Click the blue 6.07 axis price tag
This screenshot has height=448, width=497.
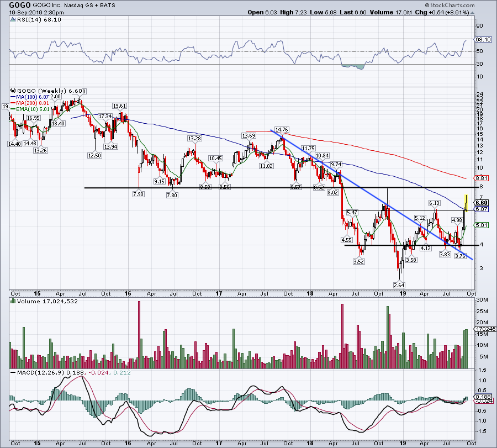pyautogui.click(x=482, y=209)
